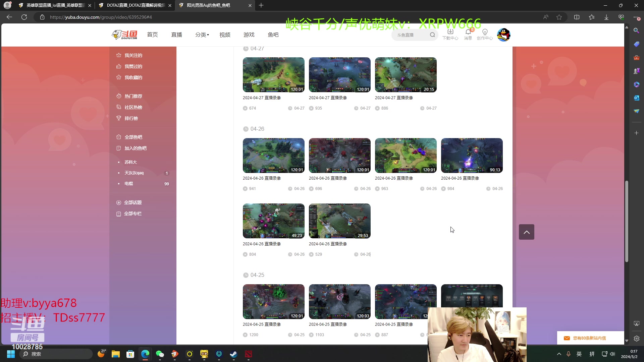Open Edge sidebar settings gear
The height and width of the screenshot is (362, 644).
pos(636,339)
